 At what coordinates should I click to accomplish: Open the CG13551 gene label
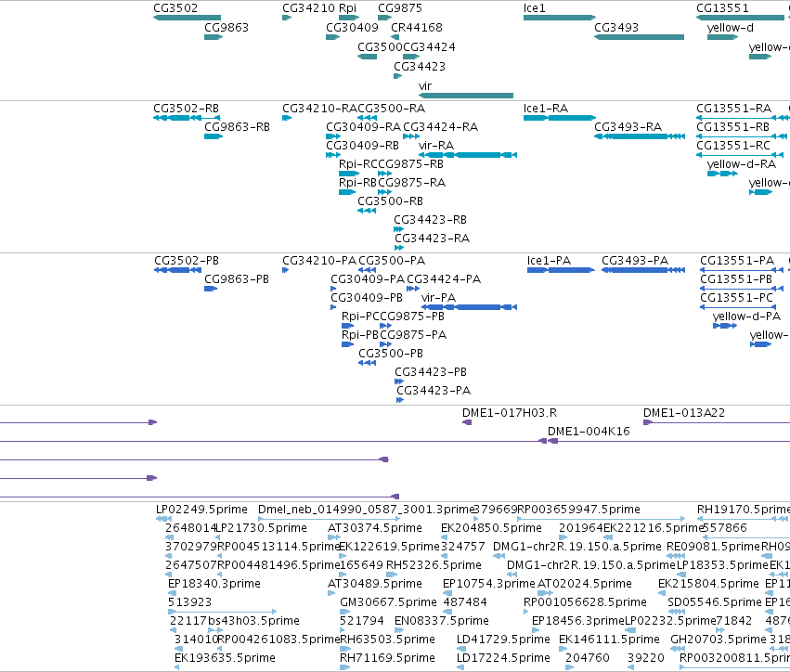(722, 8)
